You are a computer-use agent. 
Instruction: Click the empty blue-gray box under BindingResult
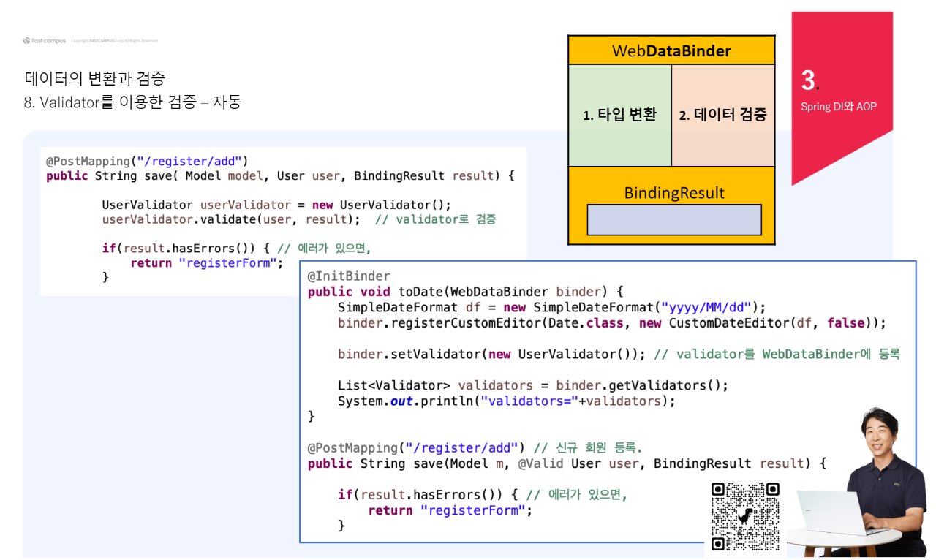(674, 219)
